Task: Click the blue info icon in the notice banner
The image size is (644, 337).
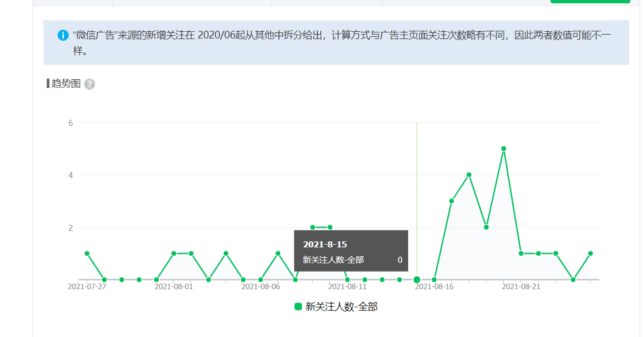Action: coord(63,36)
